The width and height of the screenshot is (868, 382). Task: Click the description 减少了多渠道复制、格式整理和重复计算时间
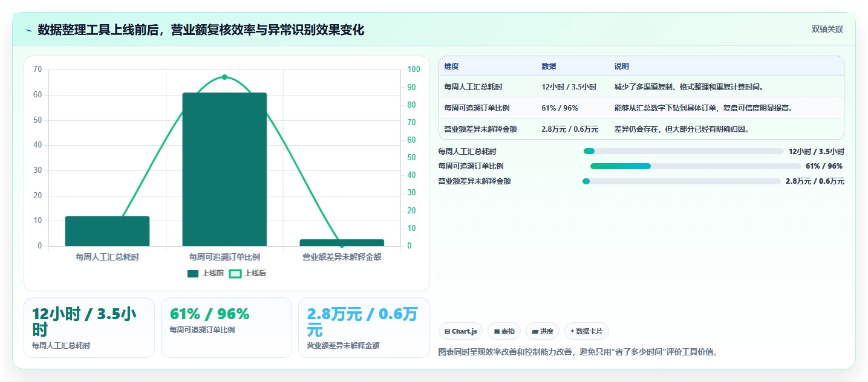[691, 87]
